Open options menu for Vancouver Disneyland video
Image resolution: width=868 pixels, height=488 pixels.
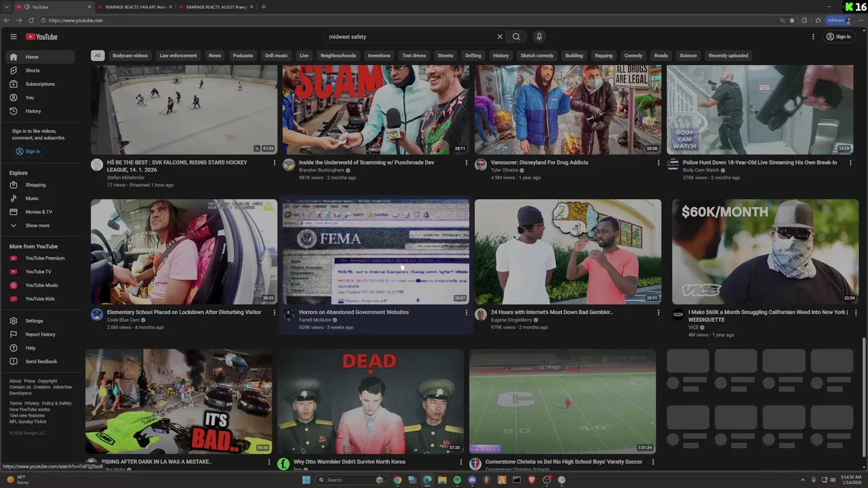coord(658,163)
